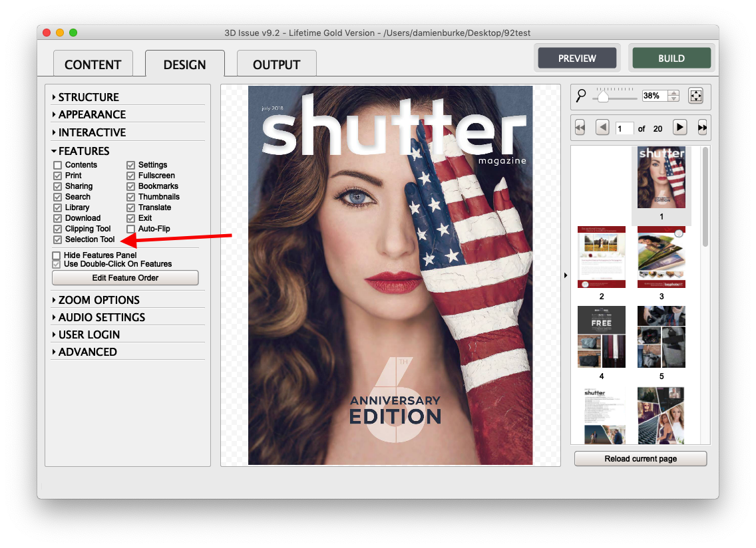Increase zoom percentage with the stepper

(673, 93)
